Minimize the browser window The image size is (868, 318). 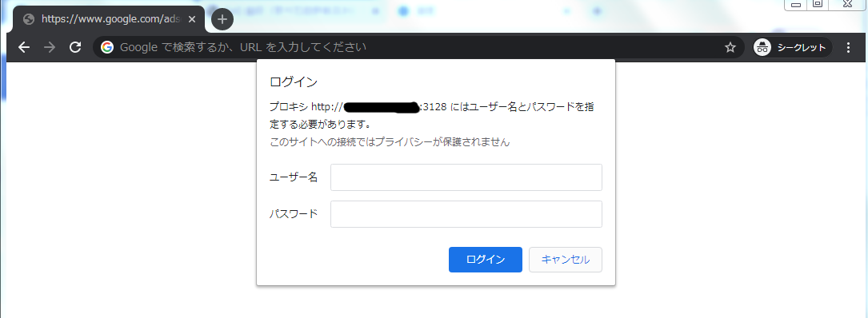(x=796, y=5)
